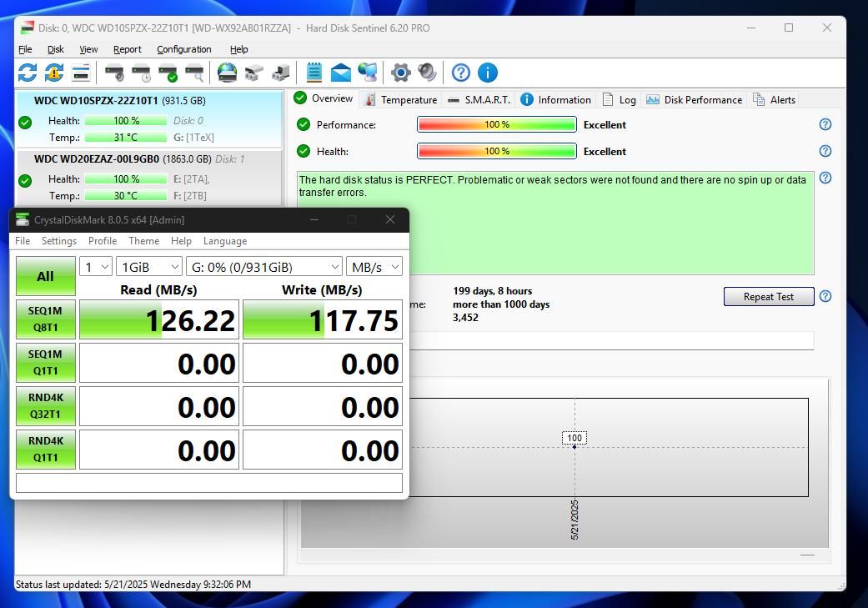Open the test size dropdown showing 1GiB
This screenshot has height=608, width=868.
click(x=149, y=267)
